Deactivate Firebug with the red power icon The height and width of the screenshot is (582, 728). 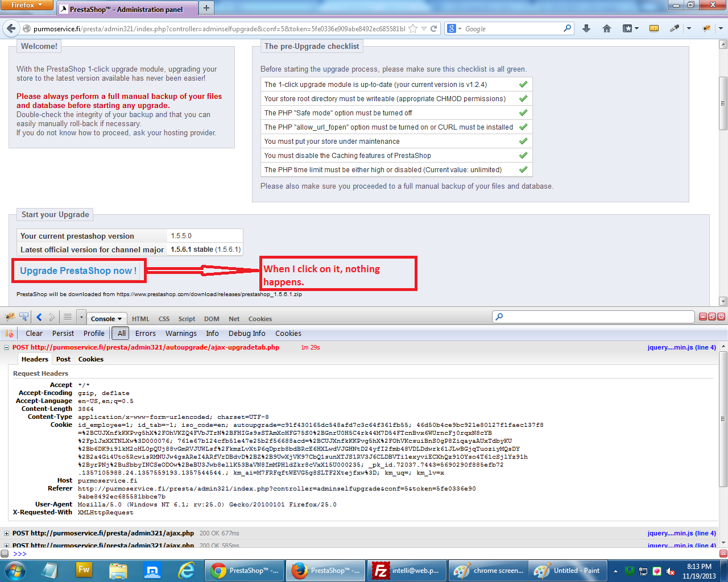tap(721, 317)
